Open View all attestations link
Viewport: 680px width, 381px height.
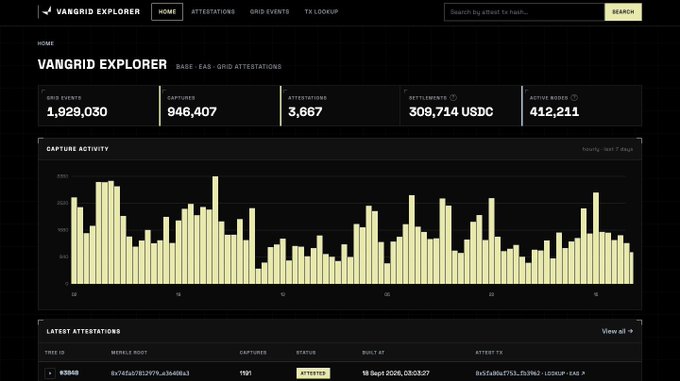click(617, 331)
